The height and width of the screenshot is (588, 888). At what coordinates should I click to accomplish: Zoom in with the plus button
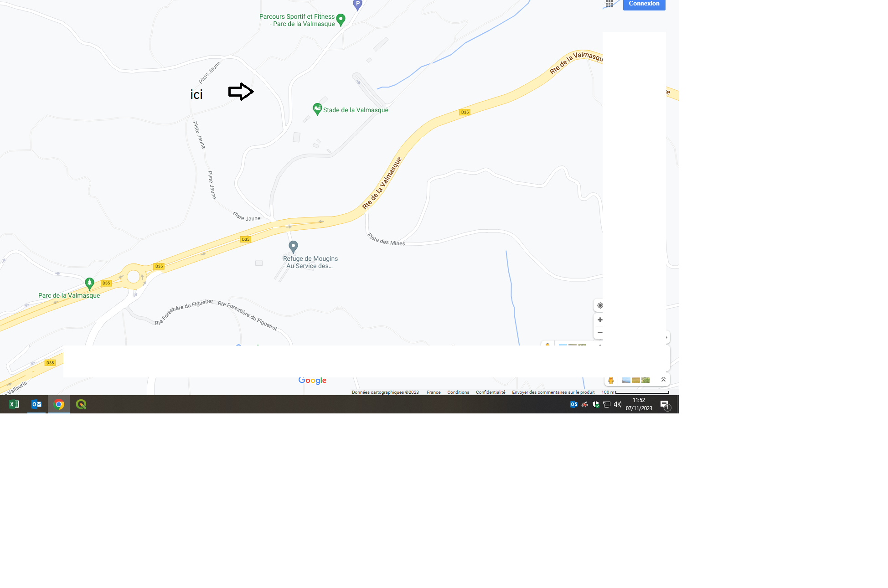pyautogui.click(x=600, y=320)
